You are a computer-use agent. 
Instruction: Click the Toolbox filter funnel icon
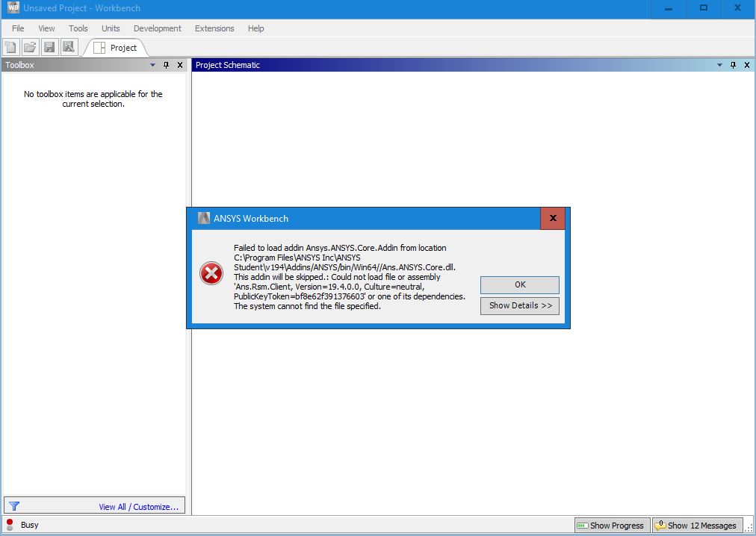pos(14,506)
